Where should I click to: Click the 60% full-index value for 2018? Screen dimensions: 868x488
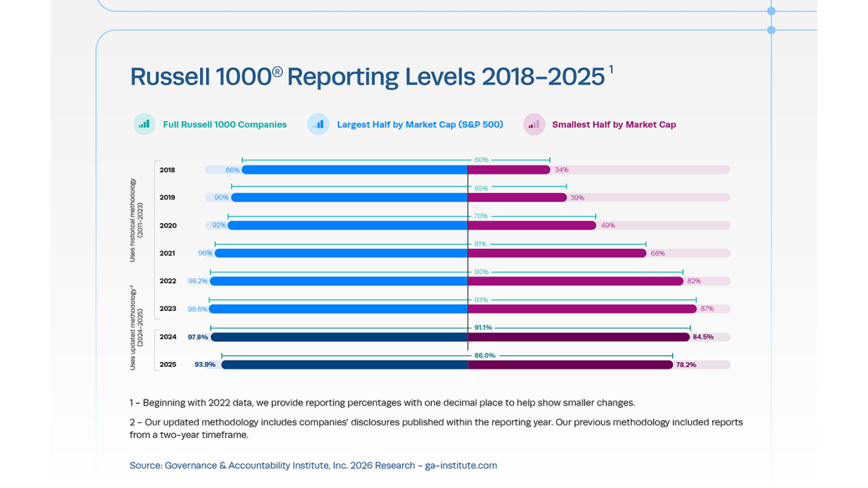481,160
